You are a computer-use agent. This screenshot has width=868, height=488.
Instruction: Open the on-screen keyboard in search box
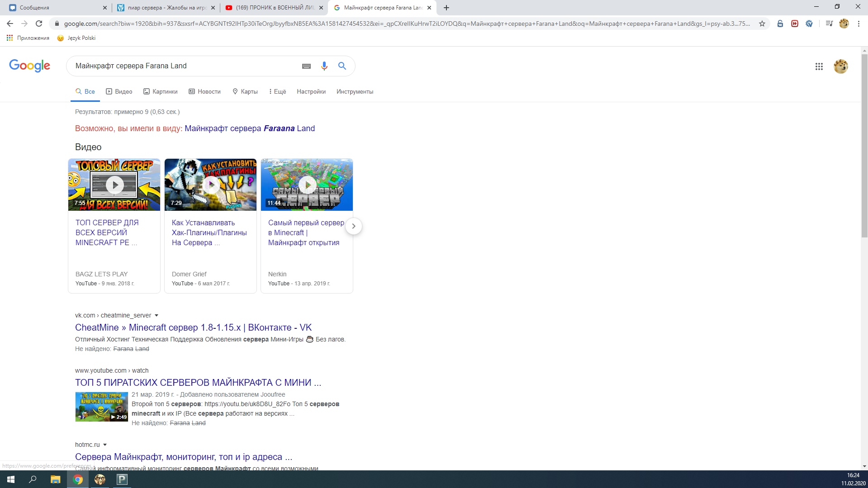tap(306, 66)
